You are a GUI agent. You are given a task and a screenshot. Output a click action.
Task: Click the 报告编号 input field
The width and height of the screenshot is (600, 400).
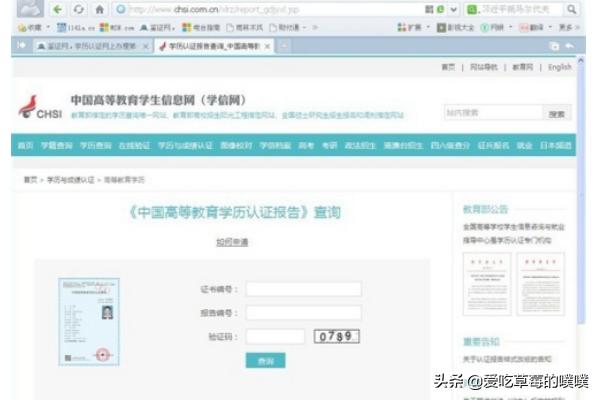(303, 313)
